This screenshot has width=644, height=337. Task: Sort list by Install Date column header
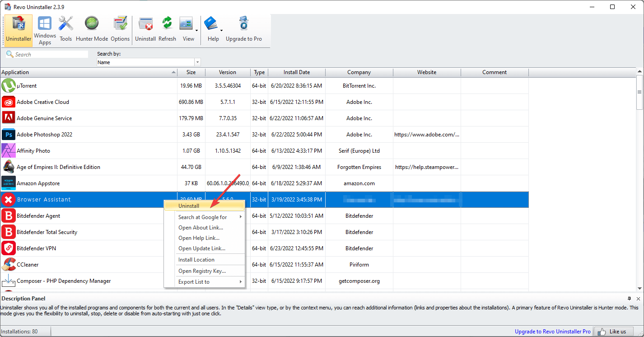click(x=296, y=72)
